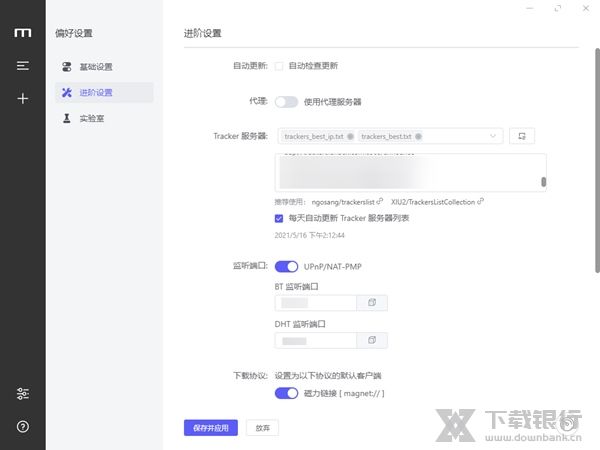The width and height of the screenshot is (600, 450).
Task: Click the BT 监听端口 input field
Action: [316, 303]
